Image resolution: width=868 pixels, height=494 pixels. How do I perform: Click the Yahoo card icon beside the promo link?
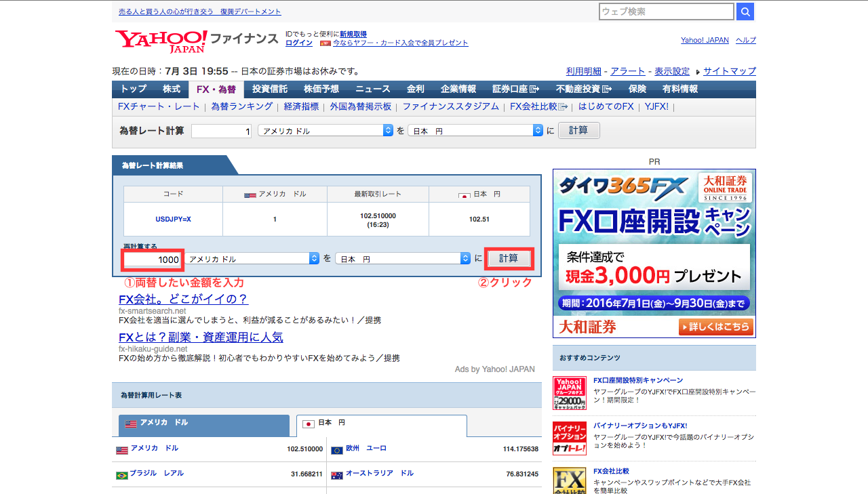(325, 43)
